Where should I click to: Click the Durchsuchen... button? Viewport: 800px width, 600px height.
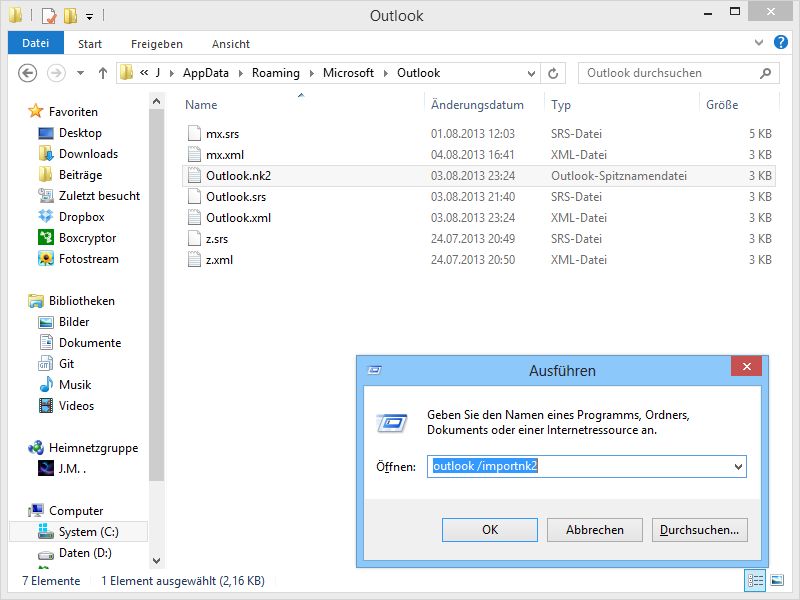[x=699, y=530]
